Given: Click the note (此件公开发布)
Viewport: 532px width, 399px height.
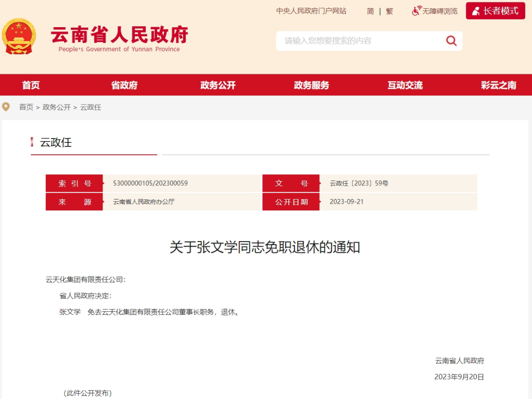Looking at the screenshot, I should pyautogui.click(x=88, y=393).
